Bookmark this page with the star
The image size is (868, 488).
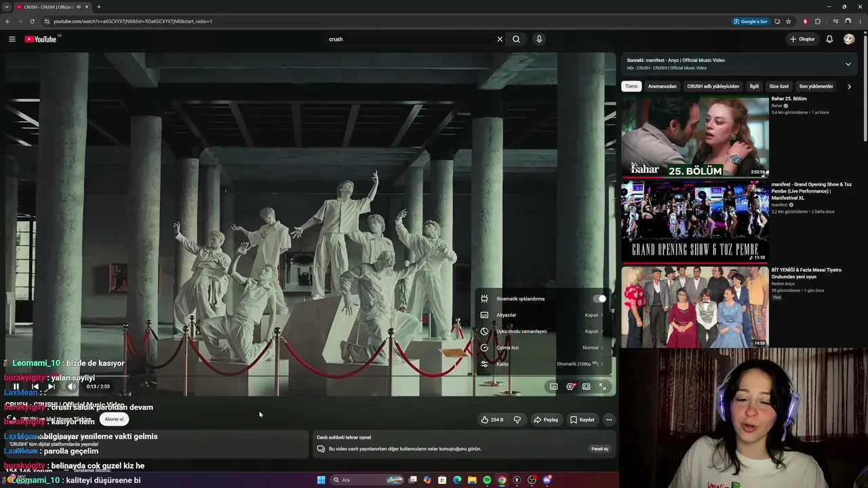pyautogui.click(x=789, y=21)
